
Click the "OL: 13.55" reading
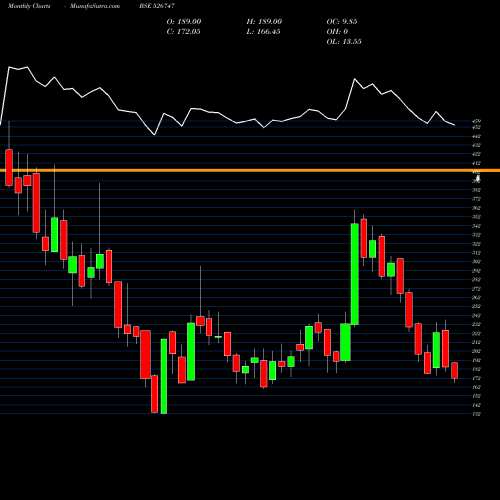(x=344, y=42)
